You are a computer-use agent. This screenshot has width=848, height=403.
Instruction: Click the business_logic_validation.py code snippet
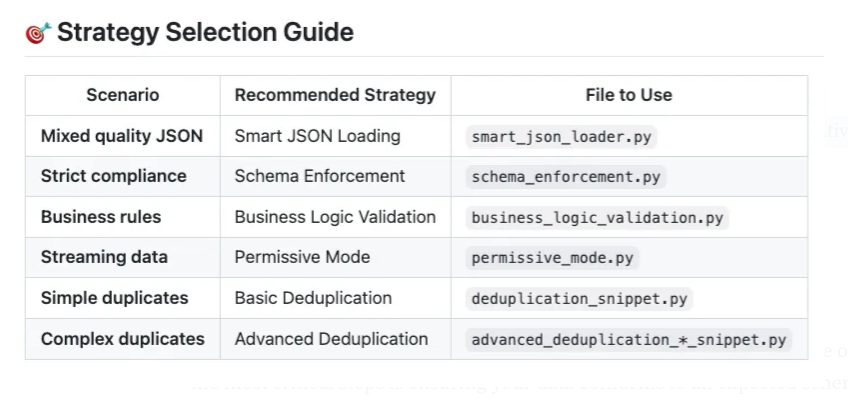click(598, 218)
